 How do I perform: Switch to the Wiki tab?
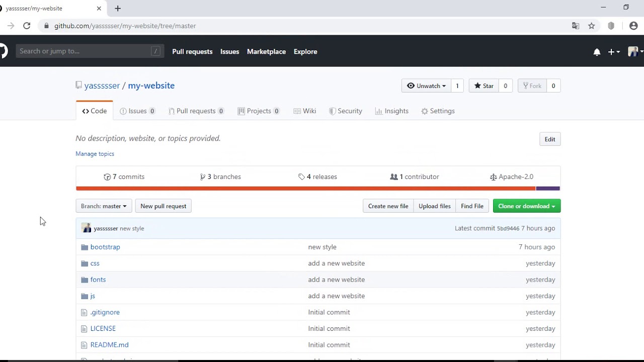(305, 111)
